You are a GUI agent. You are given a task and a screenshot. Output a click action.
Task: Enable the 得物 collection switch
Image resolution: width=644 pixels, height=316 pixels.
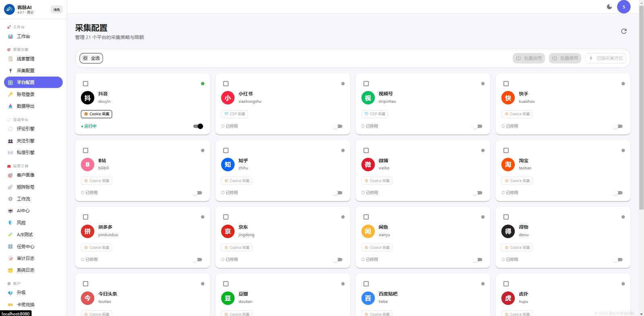[618, 260]
